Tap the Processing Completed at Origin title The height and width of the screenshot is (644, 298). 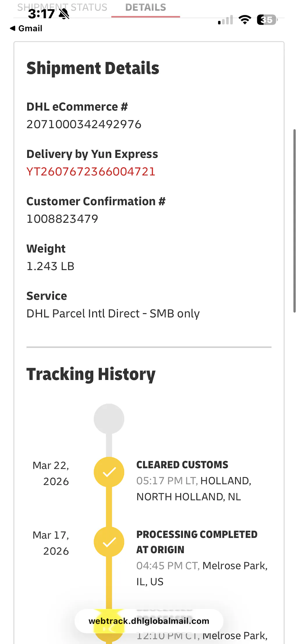pos(197,542)
